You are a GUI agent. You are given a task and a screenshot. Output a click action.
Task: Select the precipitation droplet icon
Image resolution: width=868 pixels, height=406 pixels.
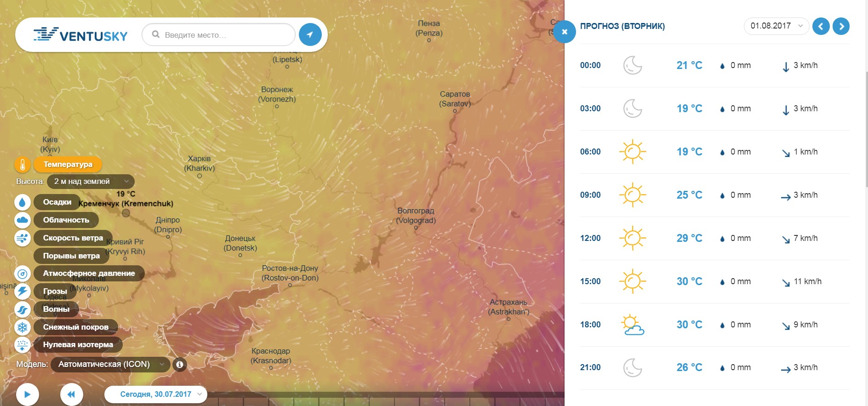click(x=22, y=202)
